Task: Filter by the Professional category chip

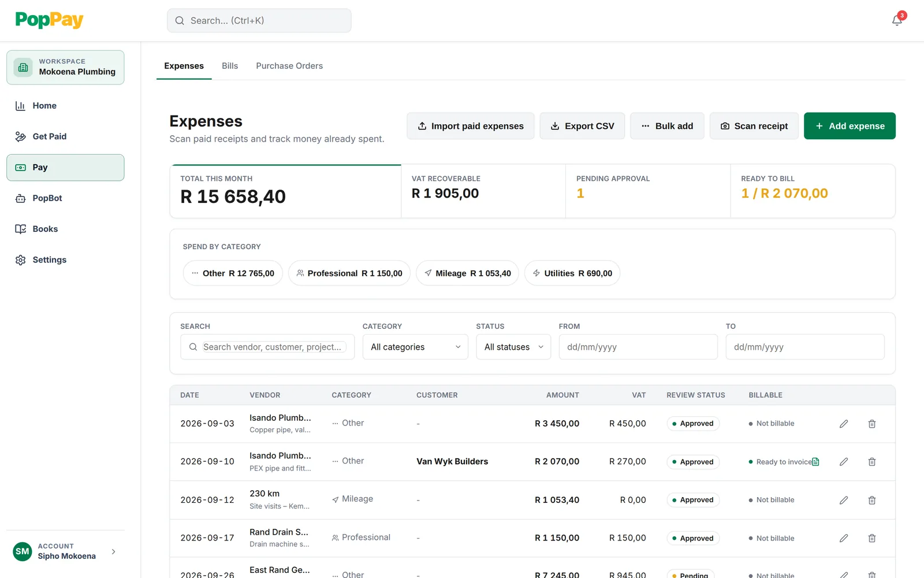Action: click(x=349, y=273)
